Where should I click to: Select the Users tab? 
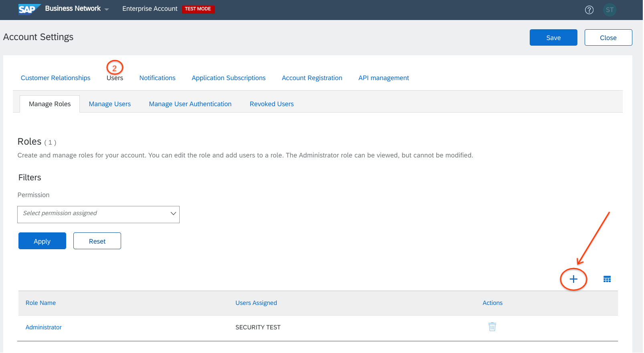(115, 78)
